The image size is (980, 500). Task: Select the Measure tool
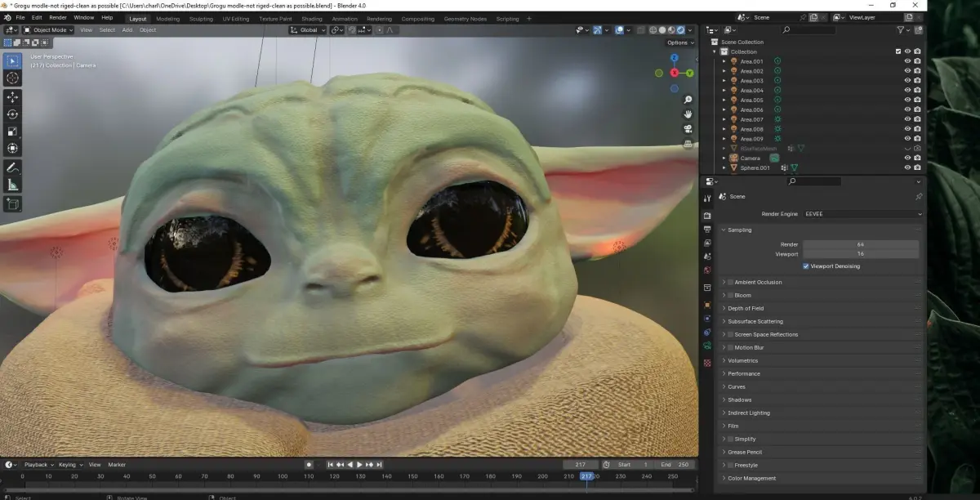(x=12, y=185)
